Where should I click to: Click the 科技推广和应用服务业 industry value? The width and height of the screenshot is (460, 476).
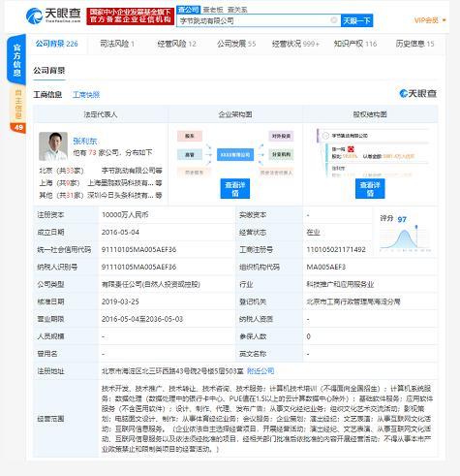340,284
